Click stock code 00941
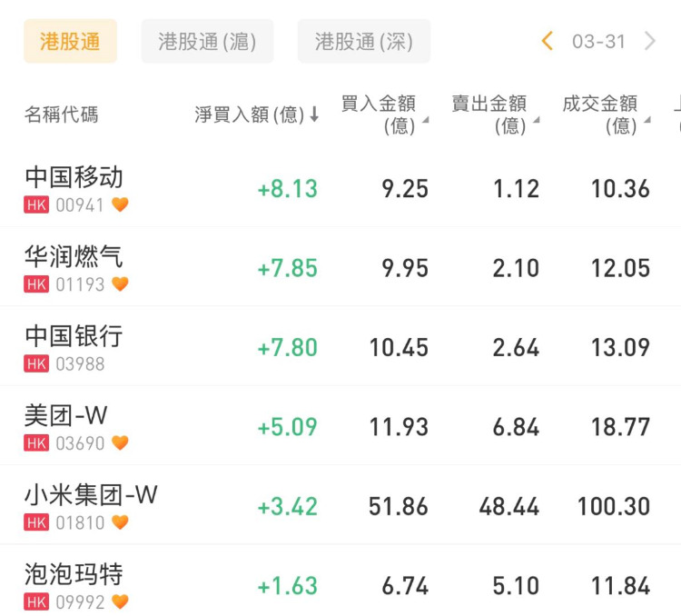The height and width of the screenshot is (616, 681). tap(80, 205)
